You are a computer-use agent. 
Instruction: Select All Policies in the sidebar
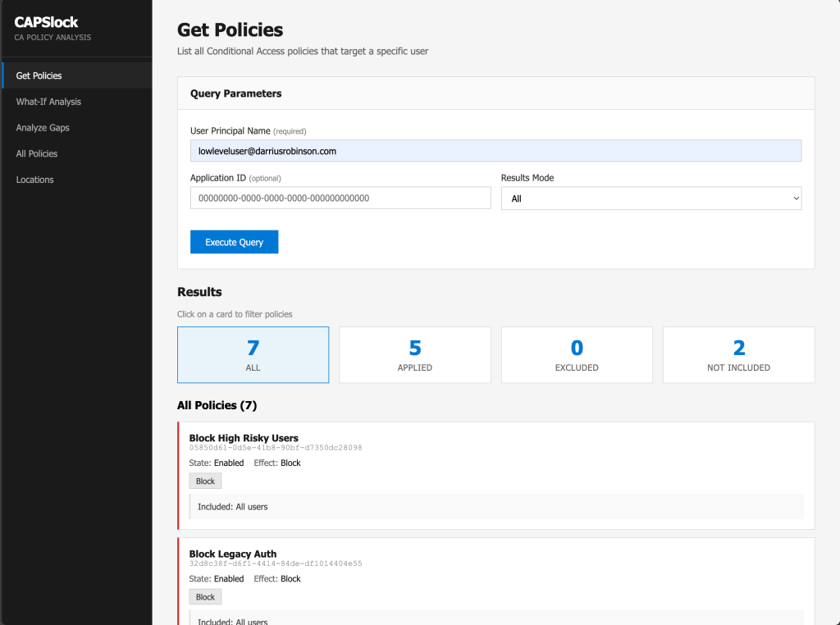tap(37, 153)
